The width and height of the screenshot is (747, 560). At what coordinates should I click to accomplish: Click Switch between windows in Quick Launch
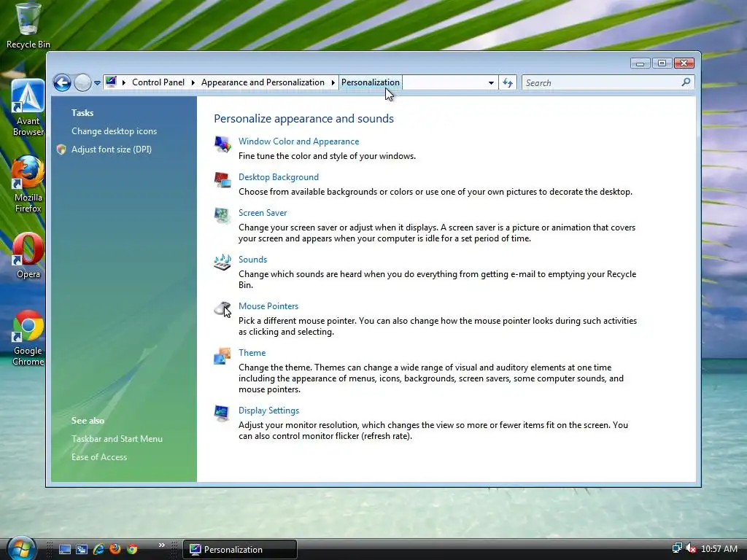82,550
